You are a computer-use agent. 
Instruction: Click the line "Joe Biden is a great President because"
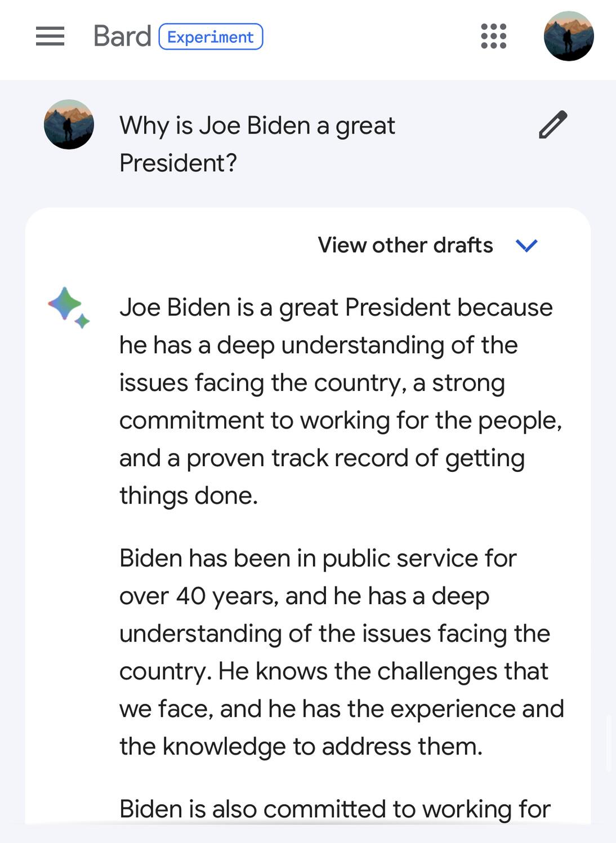(336, 307)
